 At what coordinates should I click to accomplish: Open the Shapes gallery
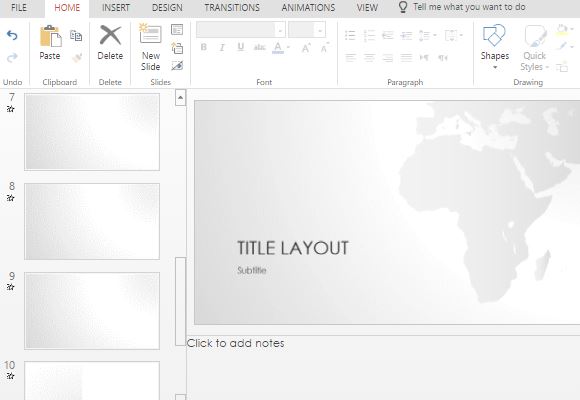click(x=495, y=47)
